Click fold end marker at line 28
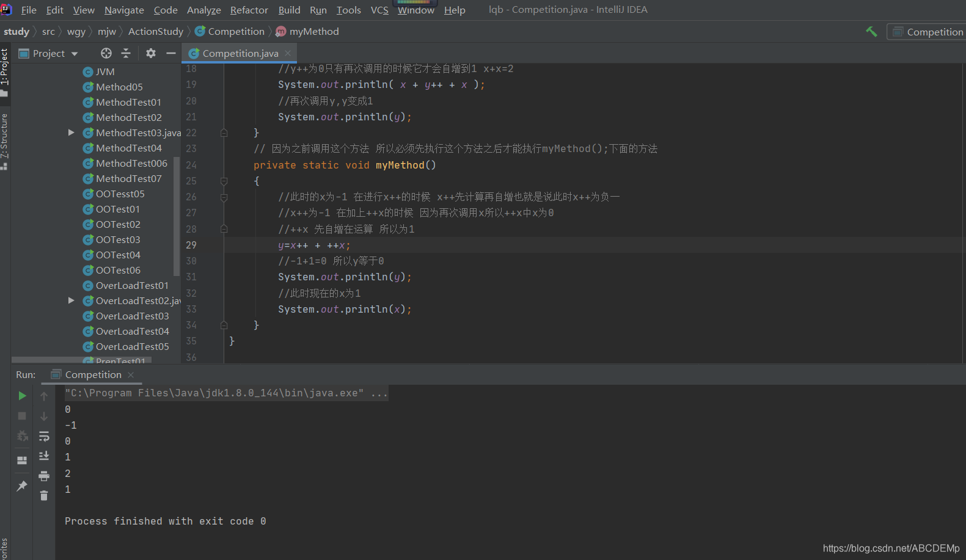 (224, 229)
